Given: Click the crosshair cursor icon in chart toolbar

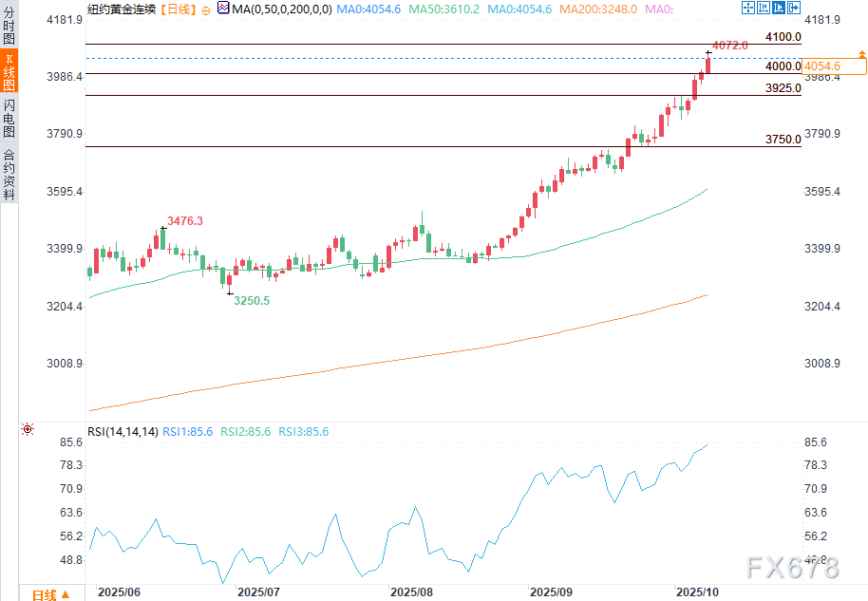Looking at the screenshot, I should (x=747, y=9).
